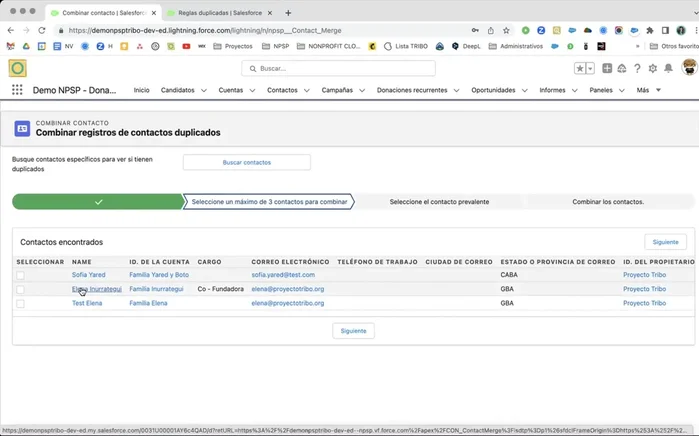Open the Sofia Yared contact link
Screen dimensions: 699x436
pos(88,275)
